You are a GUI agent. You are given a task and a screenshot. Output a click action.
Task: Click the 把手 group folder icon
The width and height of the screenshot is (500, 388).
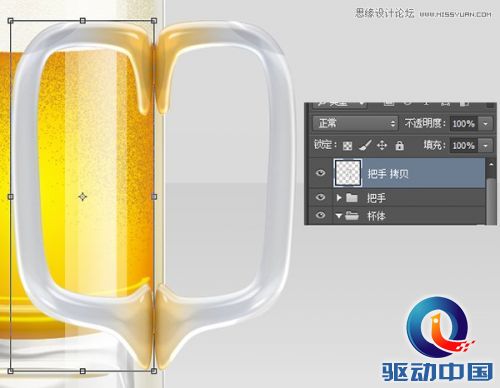[352, 198]
